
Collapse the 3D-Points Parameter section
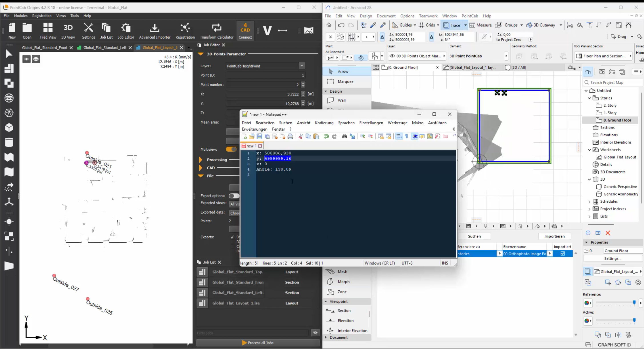200,54
